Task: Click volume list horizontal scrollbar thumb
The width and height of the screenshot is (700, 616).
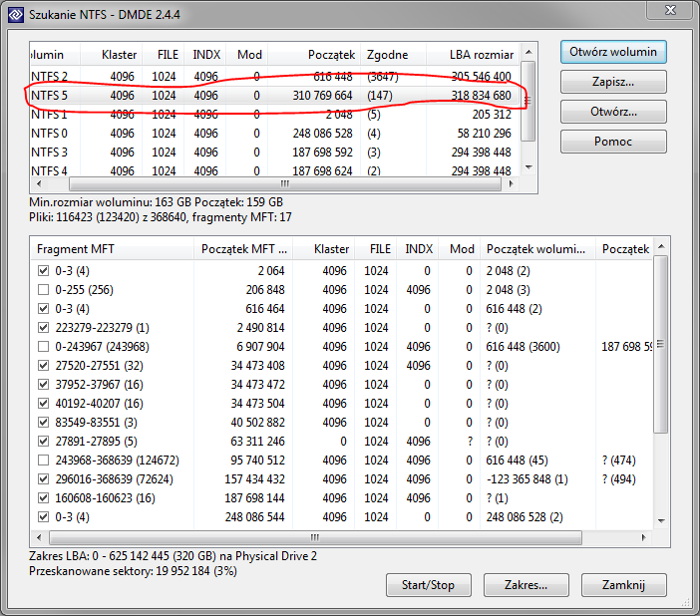Action: [x=285, y=183]
